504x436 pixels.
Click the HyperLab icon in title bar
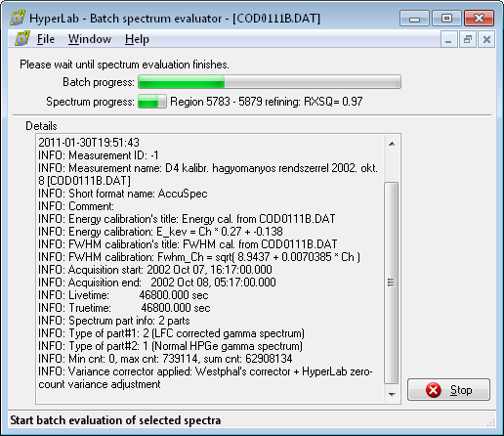click(x=18, y=18)
